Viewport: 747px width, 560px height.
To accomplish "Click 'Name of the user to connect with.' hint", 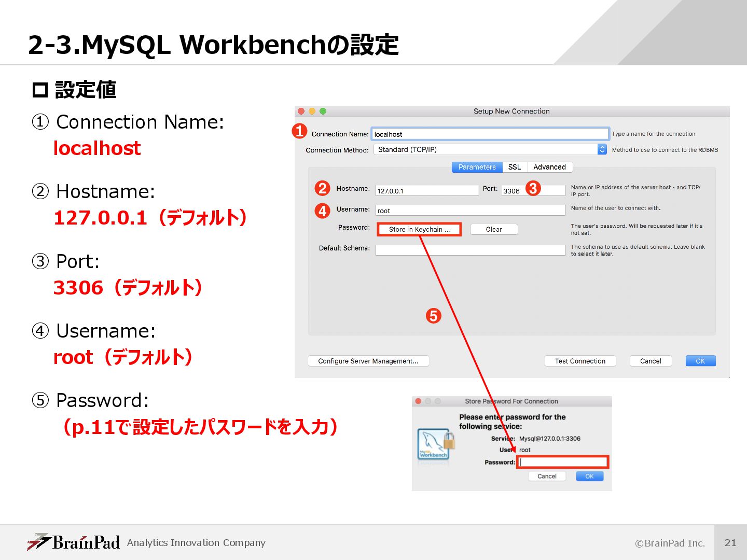I will [616, 208].
